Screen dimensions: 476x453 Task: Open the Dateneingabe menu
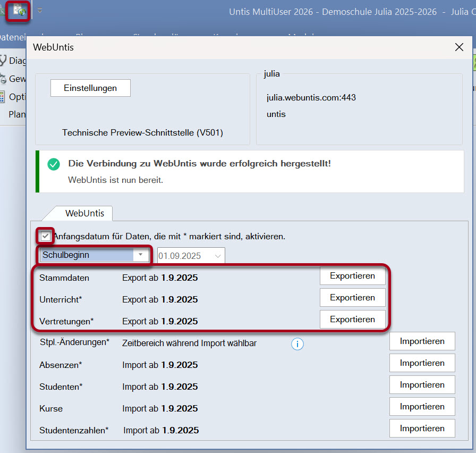tap(13, 37)
